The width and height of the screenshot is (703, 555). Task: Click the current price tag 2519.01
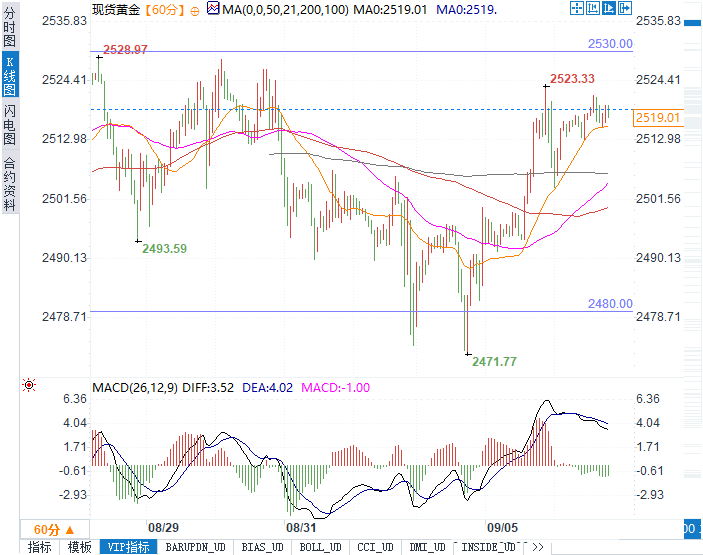658,117
